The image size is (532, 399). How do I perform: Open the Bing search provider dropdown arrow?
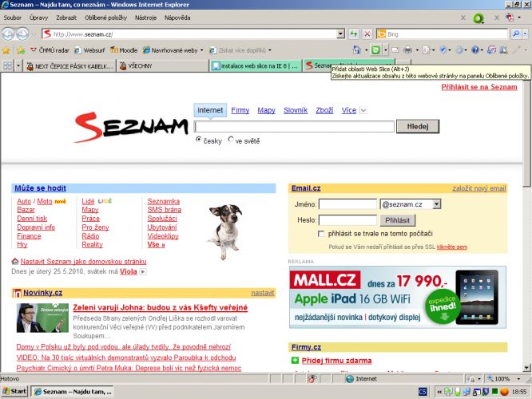tap(526, 34)
